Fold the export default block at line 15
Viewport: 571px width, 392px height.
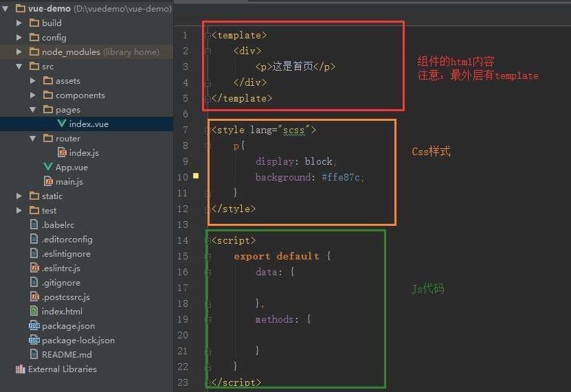[208, 256]
